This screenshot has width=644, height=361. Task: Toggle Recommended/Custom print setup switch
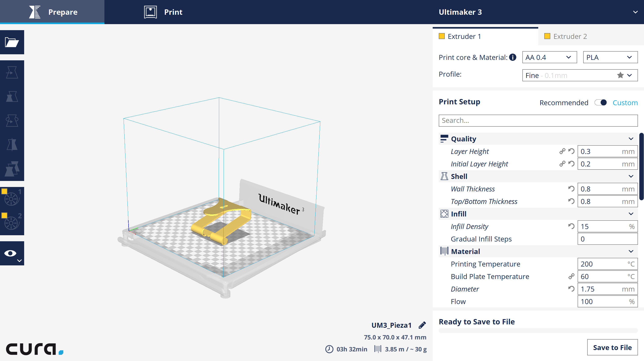(x=600, y=103)
